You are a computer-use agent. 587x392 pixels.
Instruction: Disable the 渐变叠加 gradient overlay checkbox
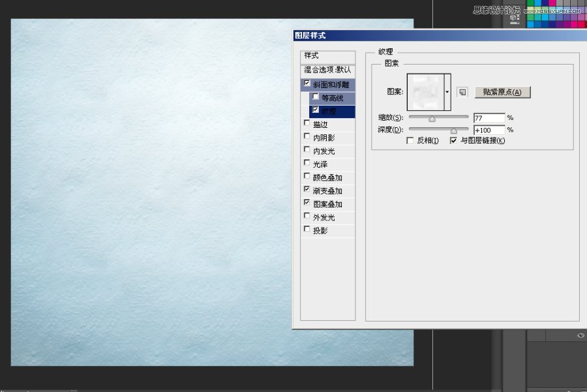[x=307, y=189]
